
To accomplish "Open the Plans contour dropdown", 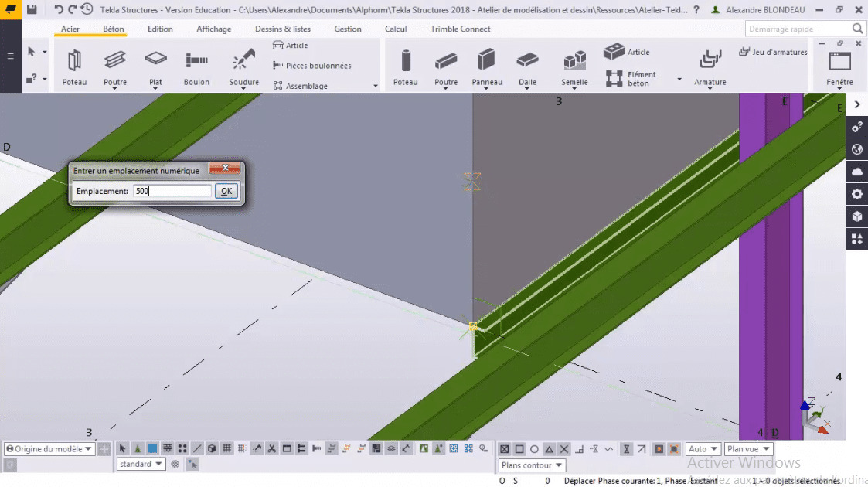I will [532, 465].
